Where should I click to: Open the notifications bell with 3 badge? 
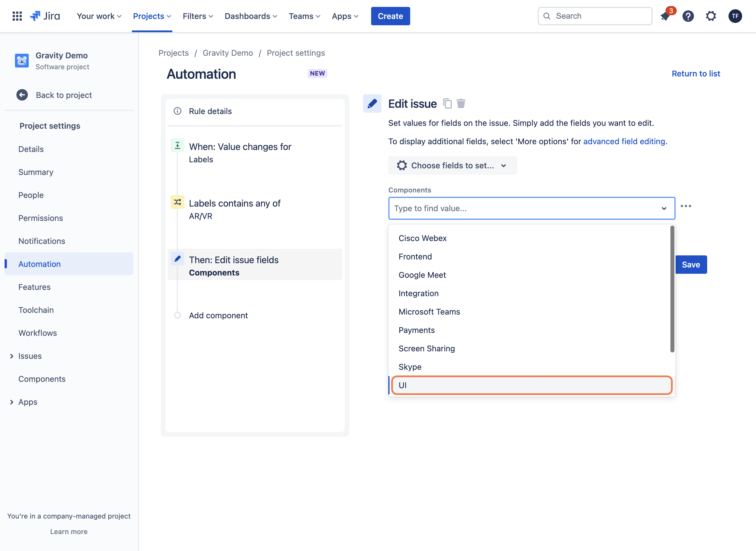pos(665,16)
